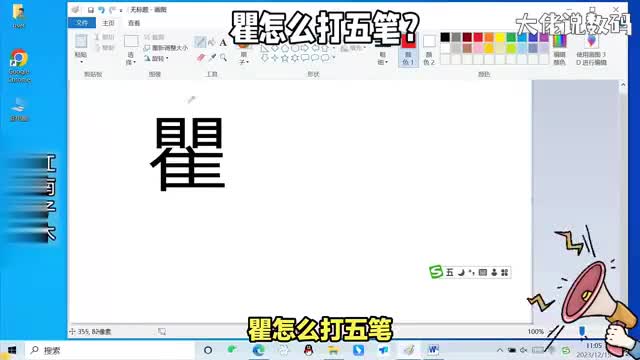Screen dimensions: 640x360
Task: Select Color 2 button
Action: point(429,50)
